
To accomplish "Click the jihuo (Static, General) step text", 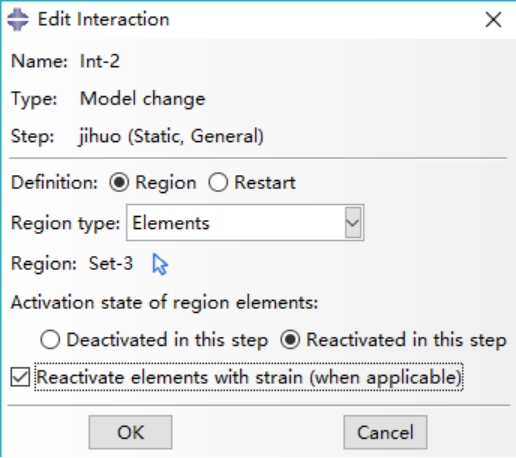I will coord(171,136).
